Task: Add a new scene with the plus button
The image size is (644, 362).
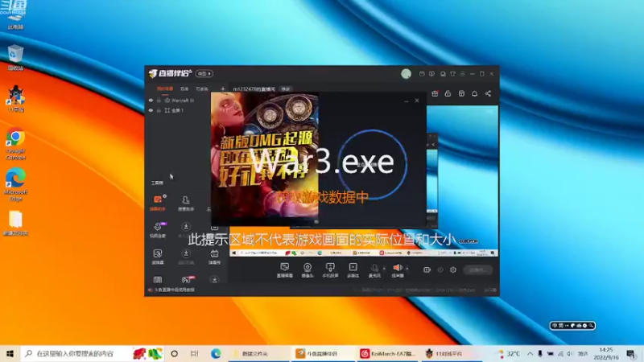Action: click(x=223, y=88)
